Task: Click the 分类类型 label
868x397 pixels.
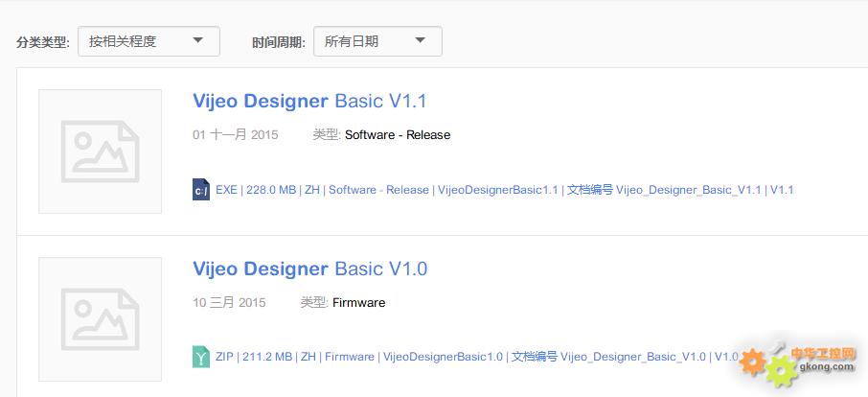Action: coord(43,42)
